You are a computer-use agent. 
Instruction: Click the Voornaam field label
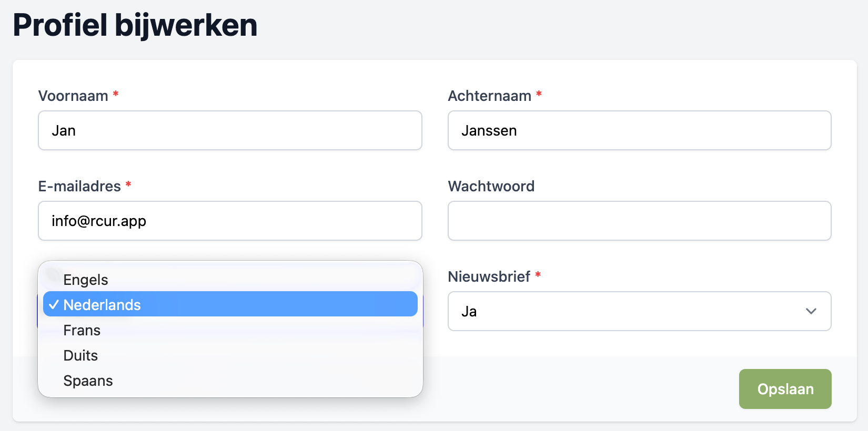click(x=73, y=96)
